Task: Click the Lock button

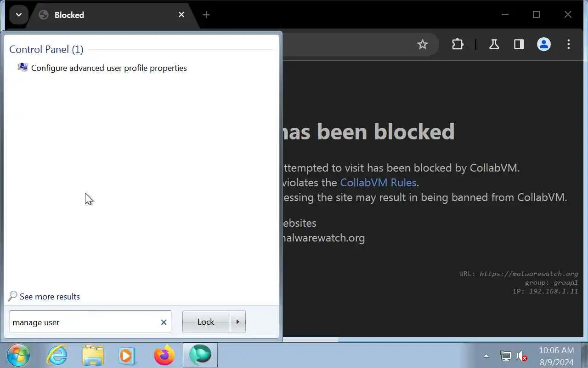Action: (206, 322)
